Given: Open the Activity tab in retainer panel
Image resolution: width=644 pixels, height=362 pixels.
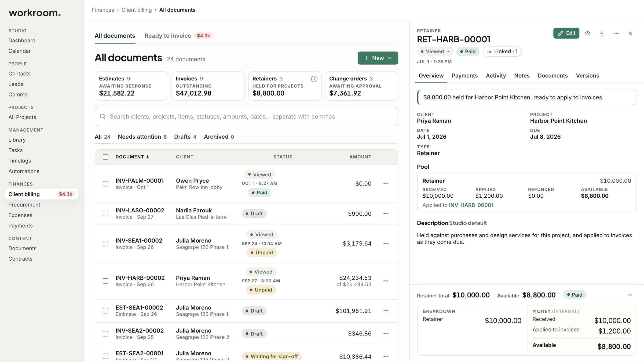Looking at the screenshot, I should pyautogui.click(x=496, y=76).
